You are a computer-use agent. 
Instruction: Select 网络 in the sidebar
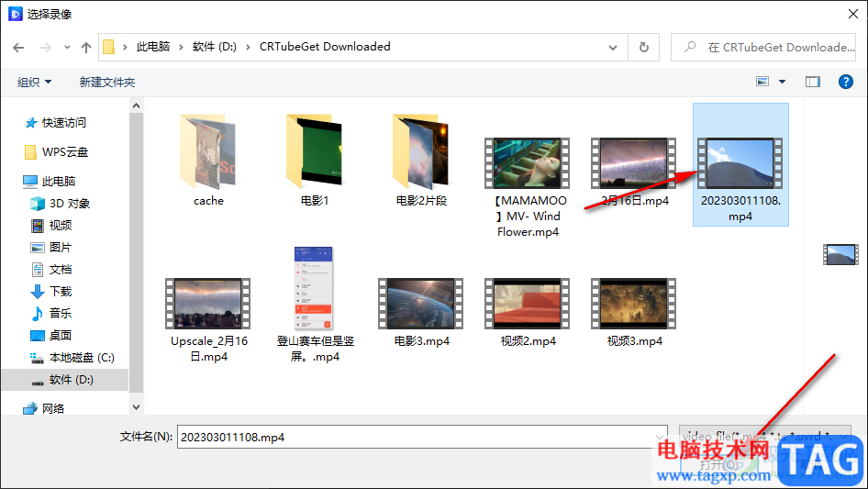pos(43,408)
